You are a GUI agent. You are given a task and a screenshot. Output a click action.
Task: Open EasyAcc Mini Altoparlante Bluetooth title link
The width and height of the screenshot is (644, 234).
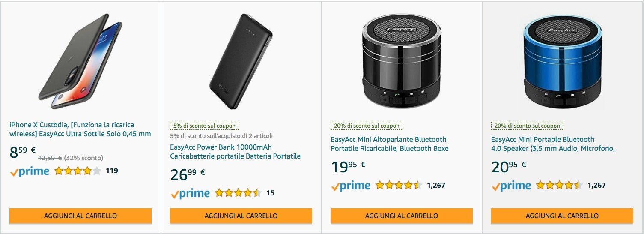pyautogui.click(x=389, y=144)
